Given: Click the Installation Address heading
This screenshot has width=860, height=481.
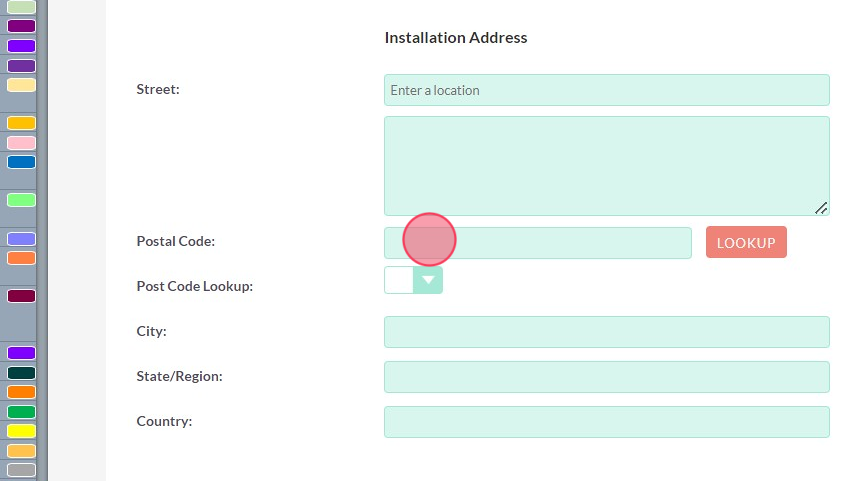Looking at the screenshot, I should click(x=455, y=38).
